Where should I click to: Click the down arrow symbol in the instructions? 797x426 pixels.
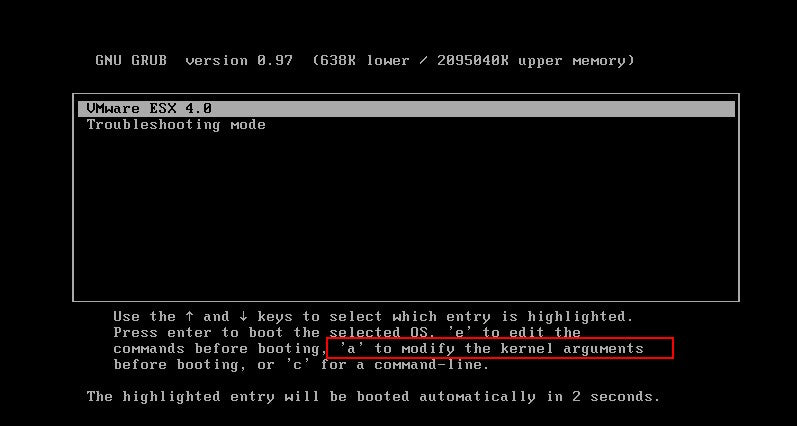click(243, 317)
